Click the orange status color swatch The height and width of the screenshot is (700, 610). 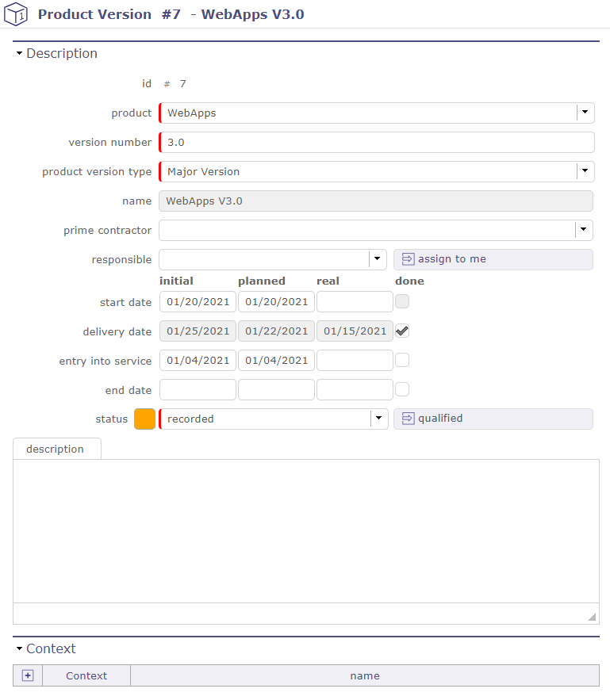pos(144,419)
